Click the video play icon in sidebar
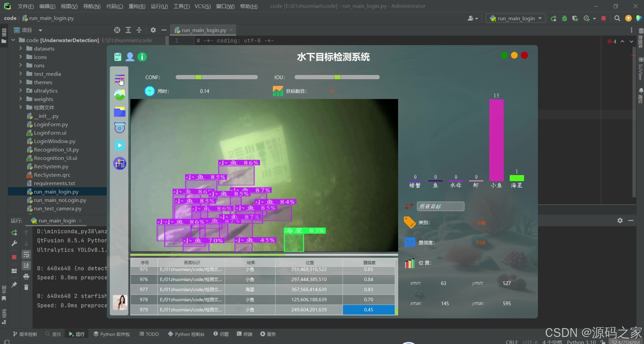 click(x=120, y=146)
